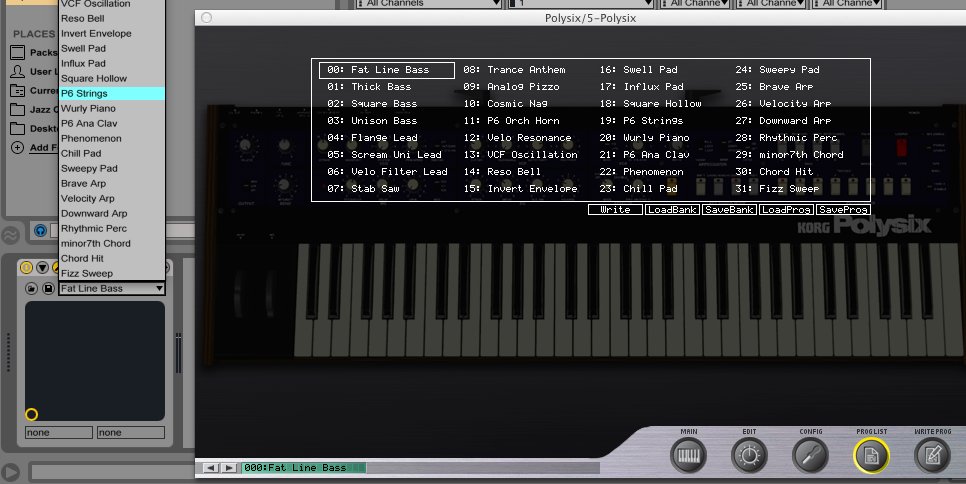Click the Jazz folder icon in Places
Image resolution: width=966 pixels, height=484 pixels.
coord(18,110)
